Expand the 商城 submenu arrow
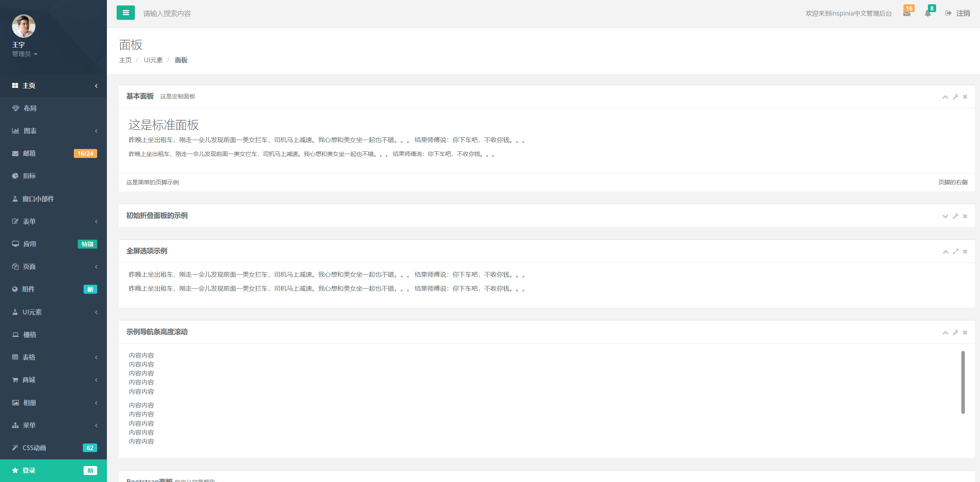980x482 pixels. (96, 380)
